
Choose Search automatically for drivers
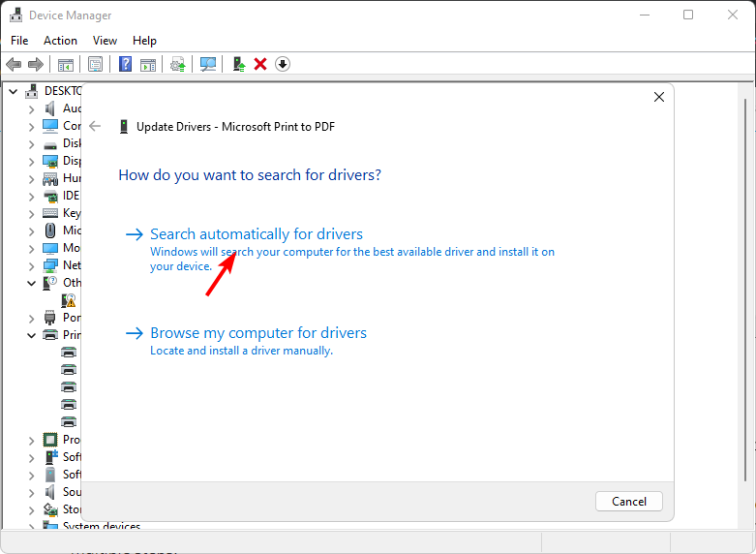(x=257, y=234)
